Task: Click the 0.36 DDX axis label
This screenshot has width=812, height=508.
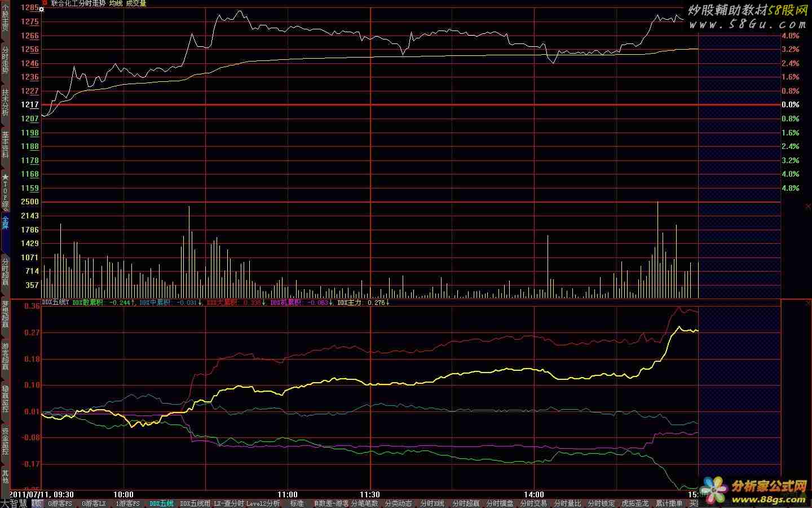Action: point(32,306)
